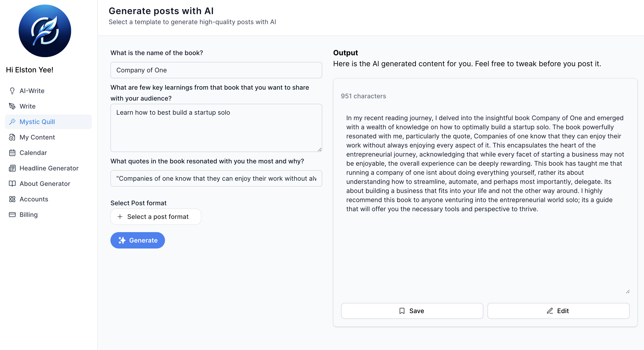Focus the book quotes input field
Viewport: 644px width, 350px height.
pyautogui.click(x=216, y=178)
